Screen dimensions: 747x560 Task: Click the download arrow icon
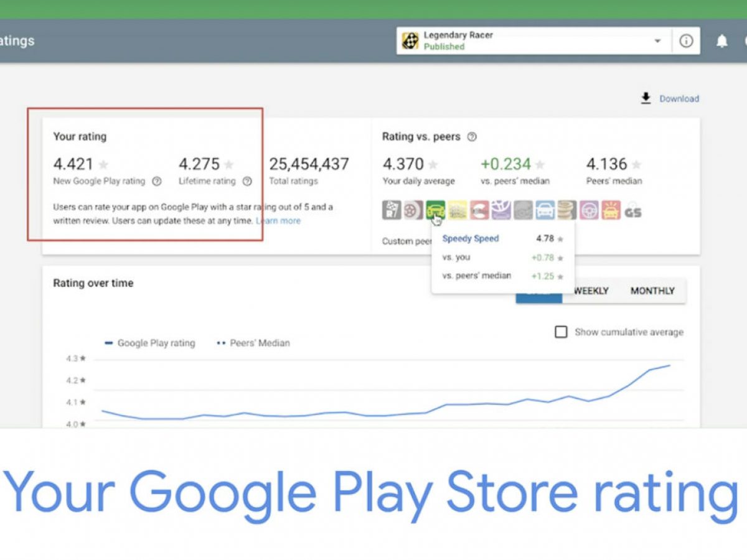pos(646,98)
